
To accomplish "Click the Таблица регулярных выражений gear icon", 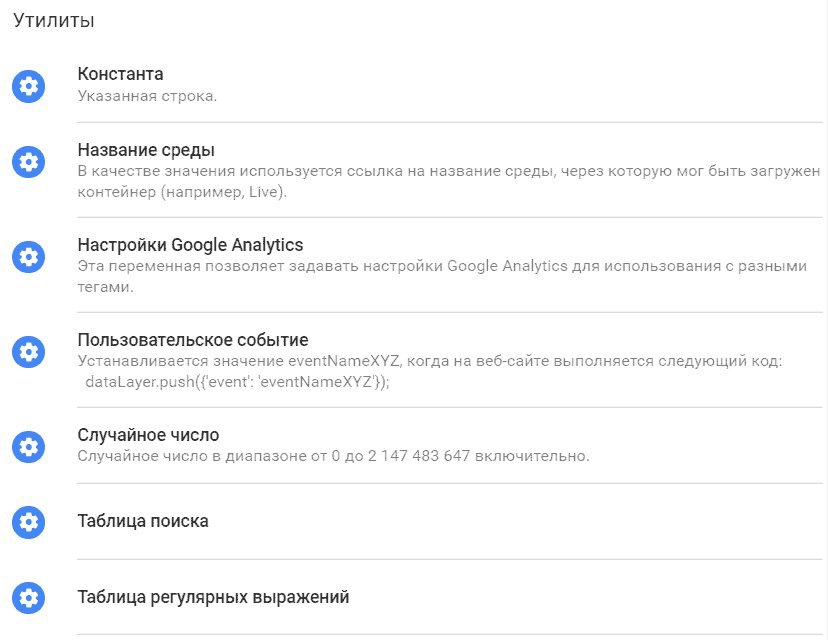I will click(29, 598).
